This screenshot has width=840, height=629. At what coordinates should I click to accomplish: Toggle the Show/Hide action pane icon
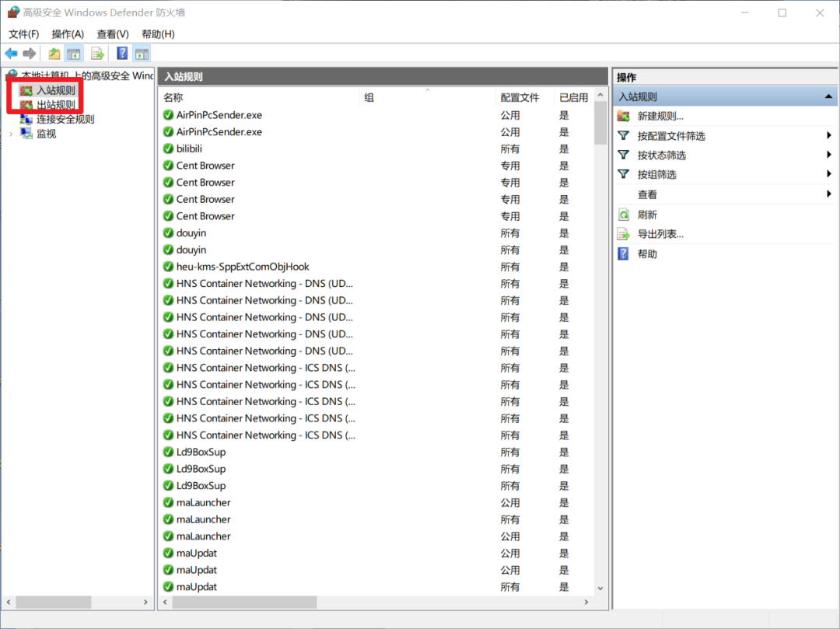coord(142,54)
